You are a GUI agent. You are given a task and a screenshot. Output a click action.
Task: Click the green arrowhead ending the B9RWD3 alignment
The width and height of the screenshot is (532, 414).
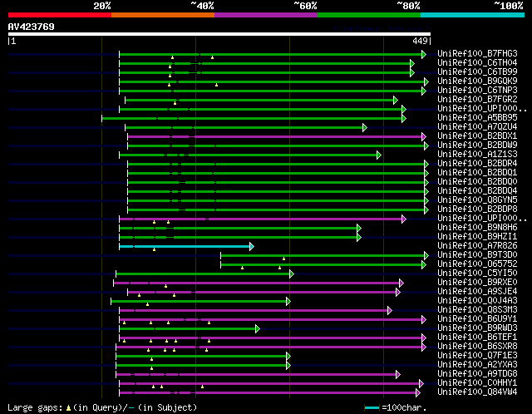(258, 329)
